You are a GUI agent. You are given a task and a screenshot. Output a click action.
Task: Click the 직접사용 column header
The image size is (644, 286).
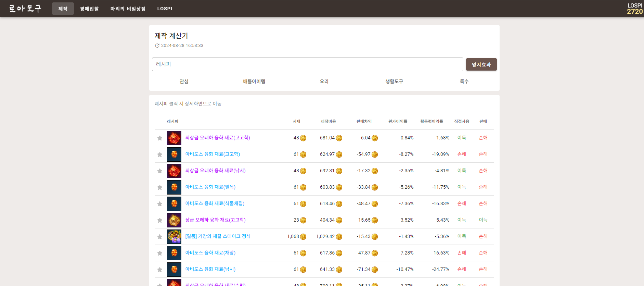click(x=462, y=122)
